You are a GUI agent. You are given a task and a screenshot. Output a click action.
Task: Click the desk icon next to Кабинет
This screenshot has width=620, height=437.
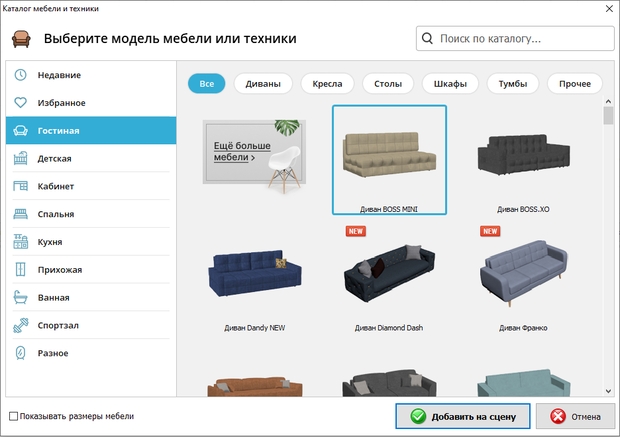21,186
